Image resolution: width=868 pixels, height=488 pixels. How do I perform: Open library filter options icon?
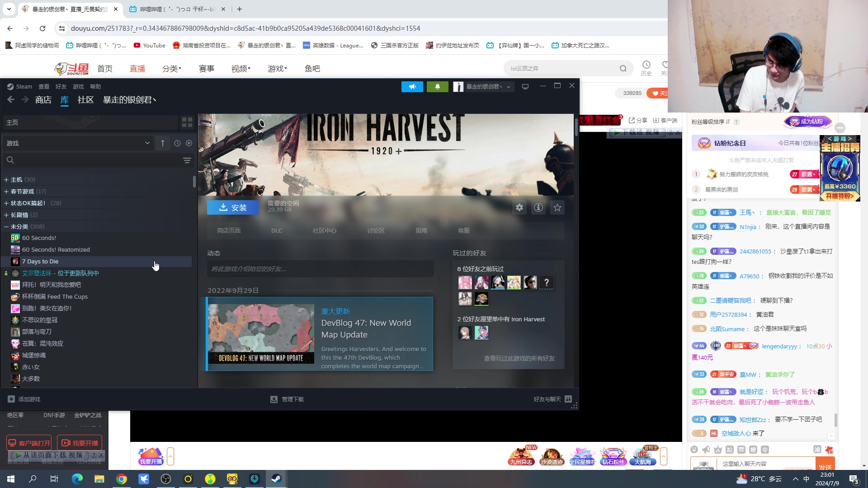pos(187,160)
